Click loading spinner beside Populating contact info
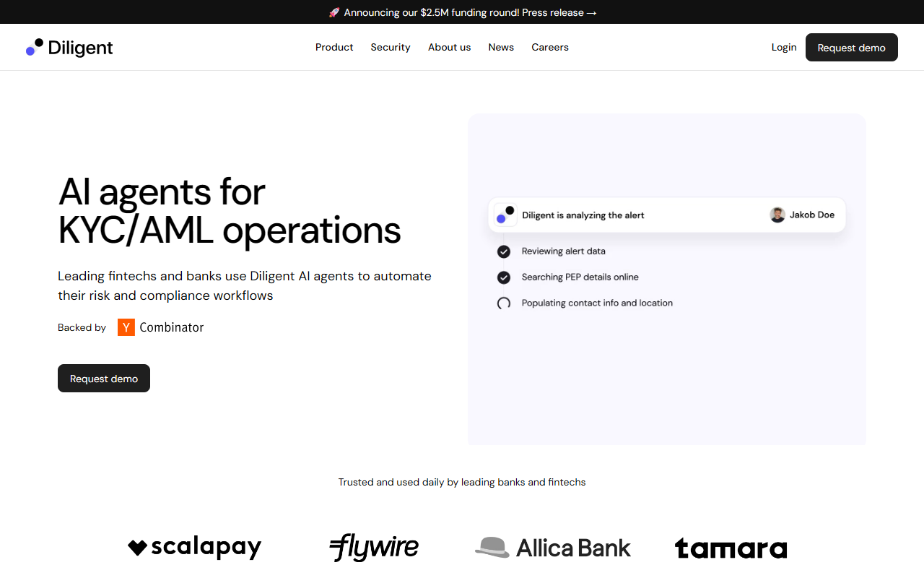Image resolution: width=924 pixels, height=578 pixels. pos(504,303)
